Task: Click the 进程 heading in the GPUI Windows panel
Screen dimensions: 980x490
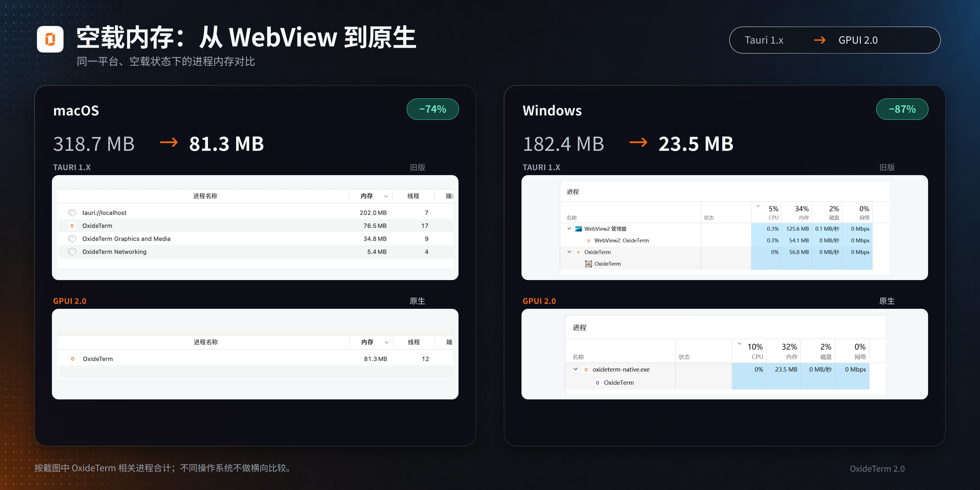Action: coord(579,328)
